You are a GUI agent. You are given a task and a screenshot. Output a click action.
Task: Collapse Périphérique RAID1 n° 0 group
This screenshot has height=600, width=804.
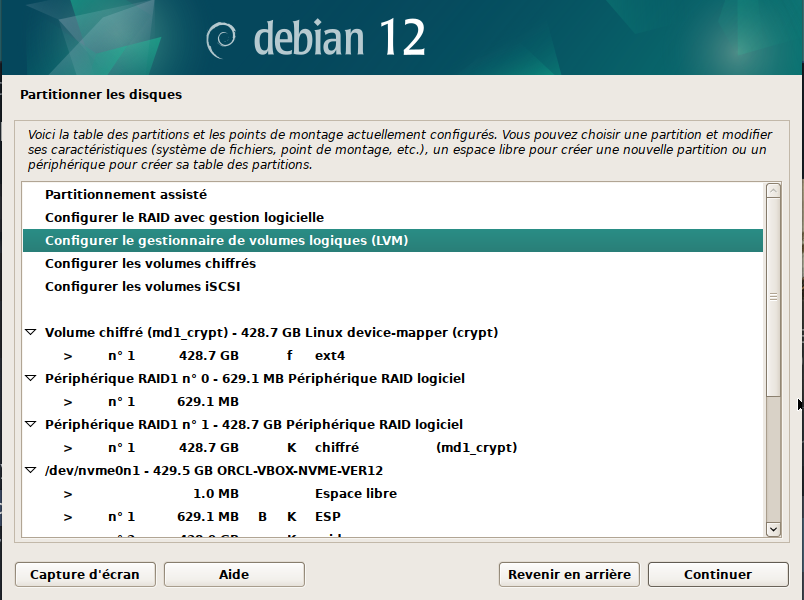tap(31, 378)
